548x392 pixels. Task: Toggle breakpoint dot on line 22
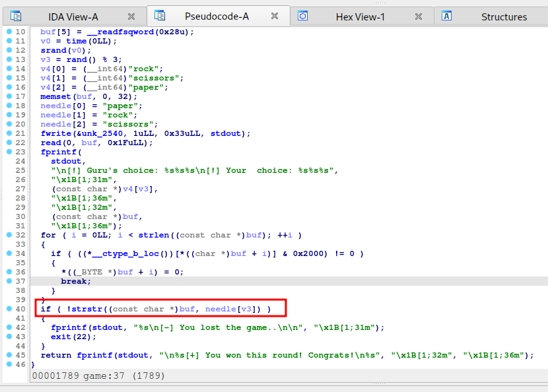coord(8,143)
